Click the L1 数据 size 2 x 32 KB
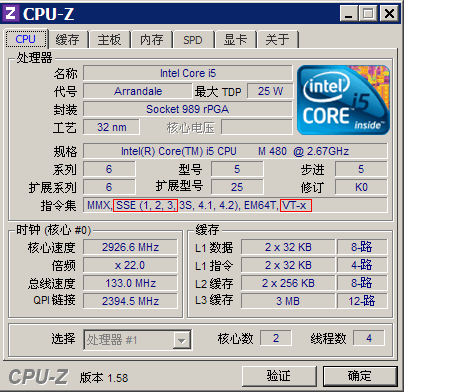This screenshot has width=467, height=392. coord(288,247)
